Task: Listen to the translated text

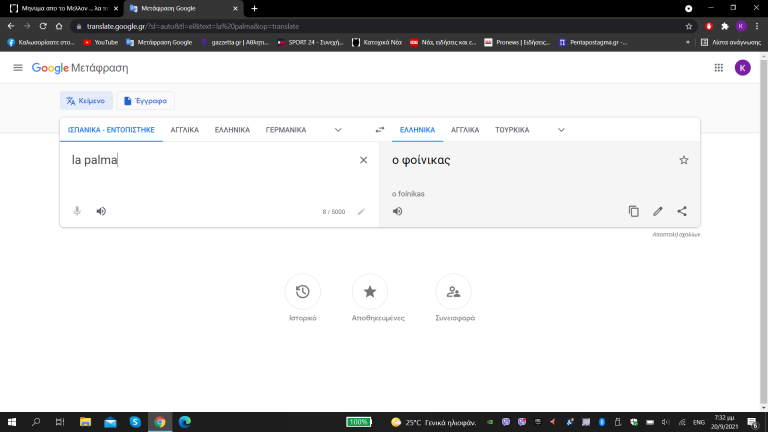Action: (398, 211)
